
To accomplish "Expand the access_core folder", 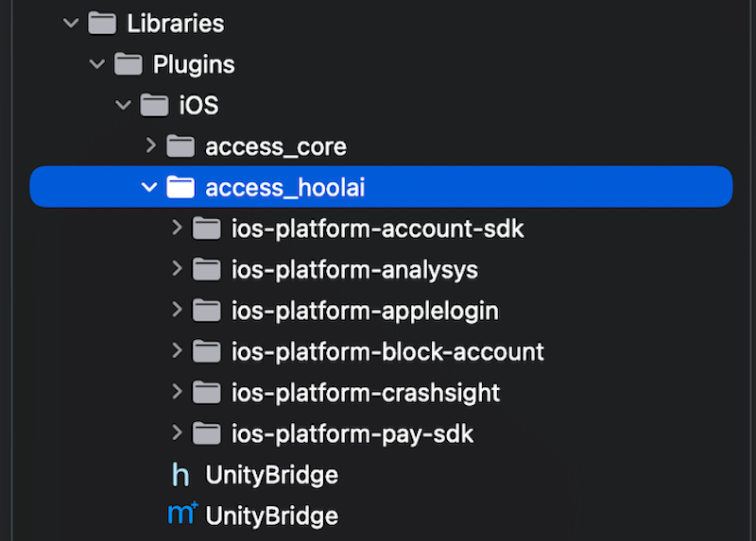I will coord(149,146).
